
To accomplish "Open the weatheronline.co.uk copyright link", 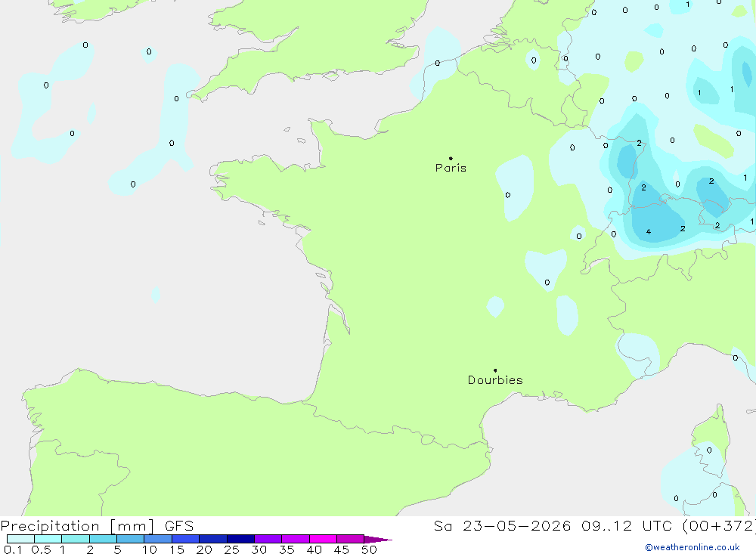I will (x=692, y=547).
